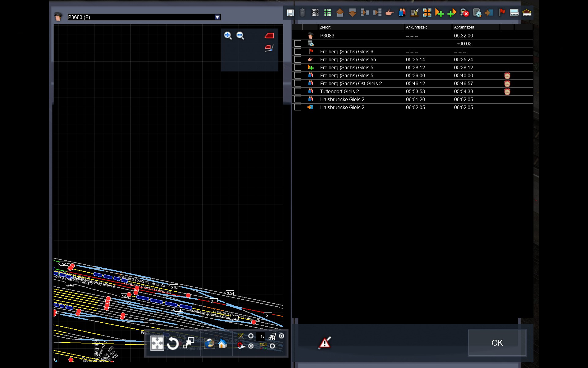Click the alarm clock icon on Freiberg Ost row
Viewport: 588px width, 368px height.
(x=507, y=83)
